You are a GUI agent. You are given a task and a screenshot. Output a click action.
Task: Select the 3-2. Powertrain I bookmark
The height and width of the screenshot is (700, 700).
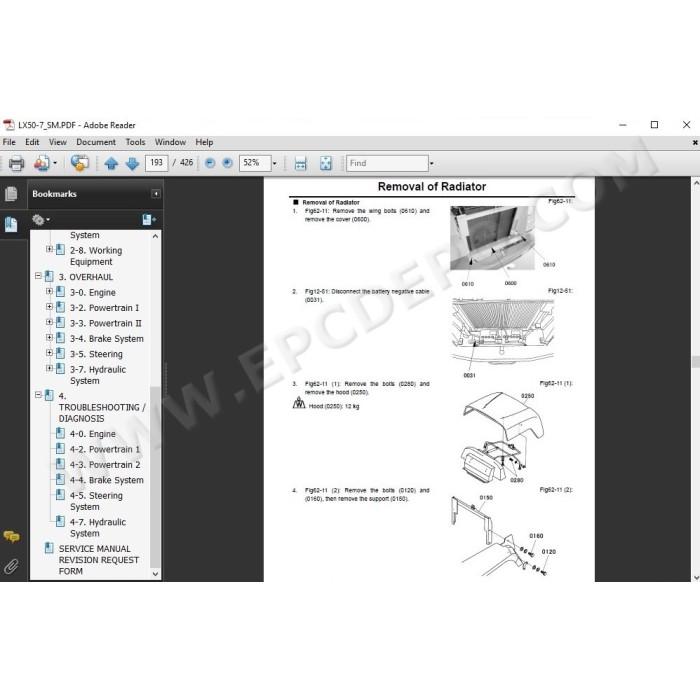click(104, 308)
